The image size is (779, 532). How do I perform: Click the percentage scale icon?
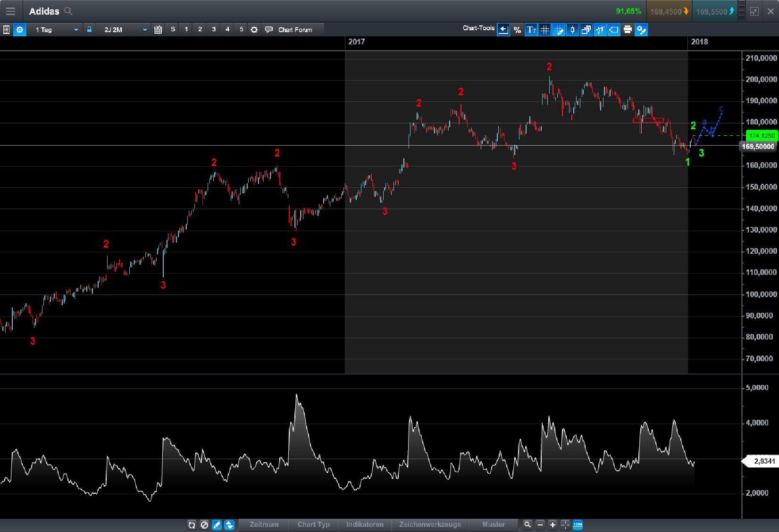click(x=517, y=29)
